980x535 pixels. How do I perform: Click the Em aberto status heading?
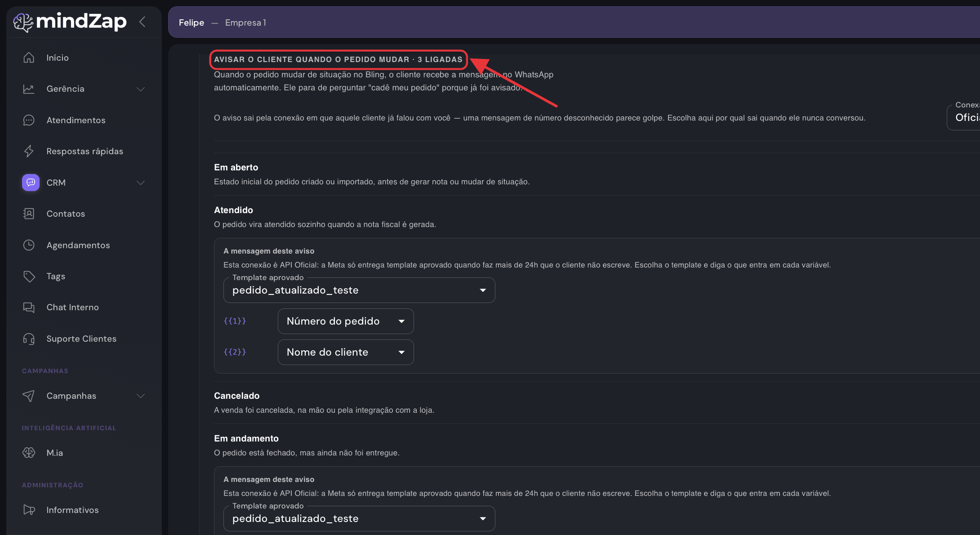tap(236, 167)
